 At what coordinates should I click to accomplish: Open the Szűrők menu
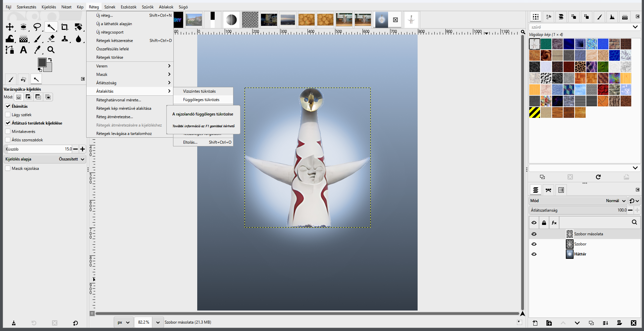click(x=148, y=7)
